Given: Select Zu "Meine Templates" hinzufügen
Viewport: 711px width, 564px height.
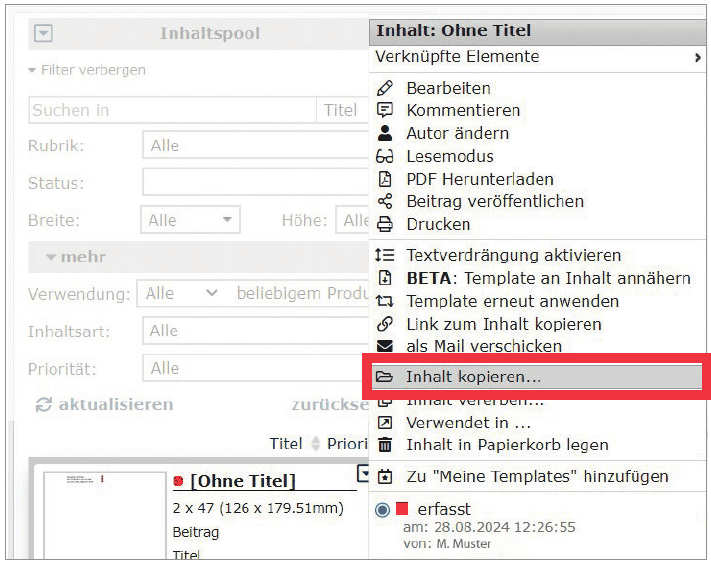Looking at the screenshot, I should pos(537,476).
